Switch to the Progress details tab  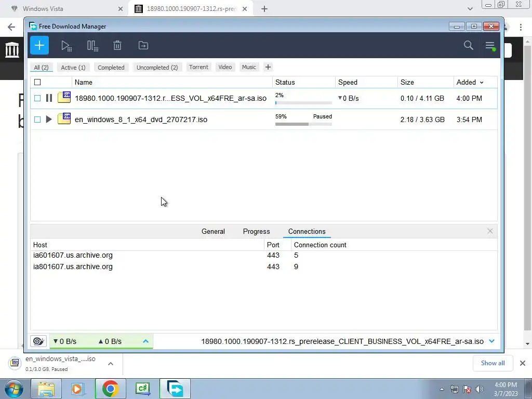(257, 231)
